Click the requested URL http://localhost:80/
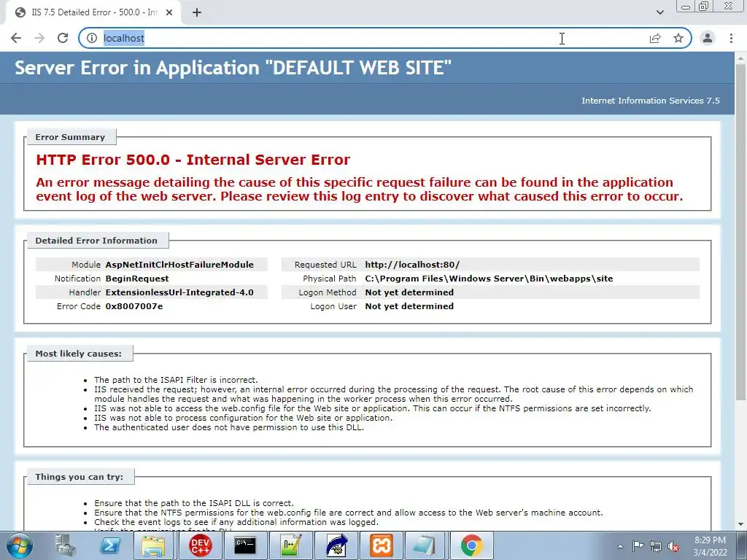Image resolution: width=747 pixels, height=560 pixels. (412, 265)
